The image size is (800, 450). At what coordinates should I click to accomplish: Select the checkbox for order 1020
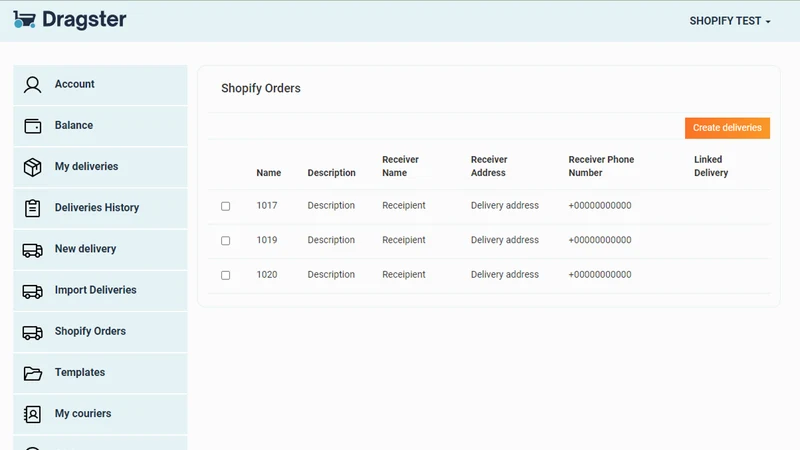pos(226,275)
